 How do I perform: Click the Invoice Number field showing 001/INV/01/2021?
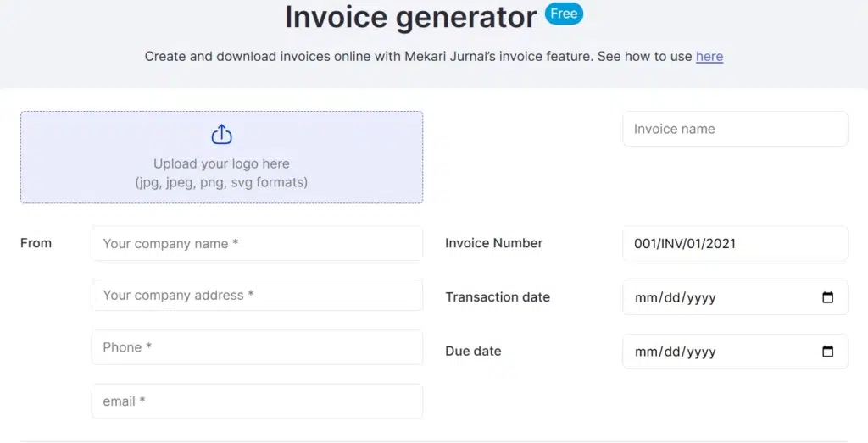pos(735,243)
